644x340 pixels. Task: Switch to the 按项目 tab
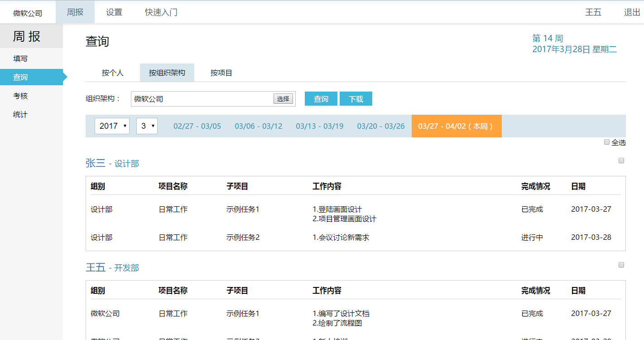point(221,73)
